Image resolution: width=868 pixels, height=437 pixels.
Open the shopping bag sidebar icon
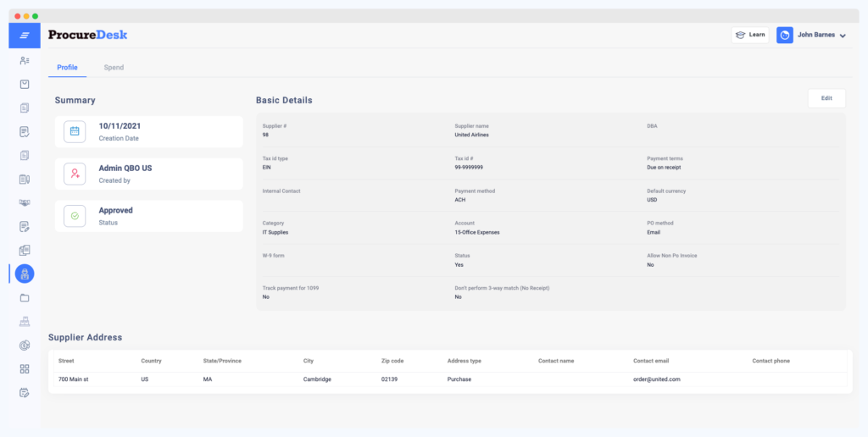coord(25,84)
